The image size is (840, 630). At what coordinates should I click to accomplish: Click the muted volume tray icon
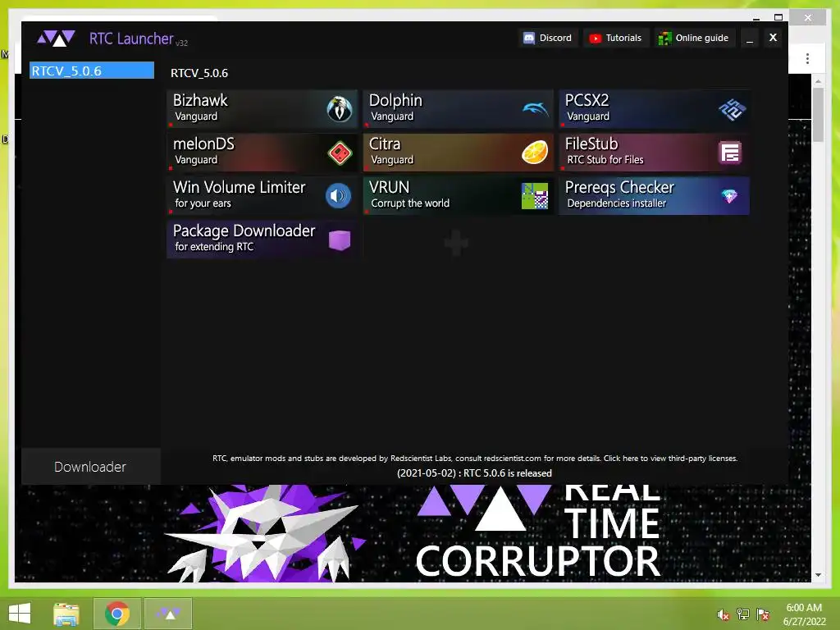coord(724,614)
